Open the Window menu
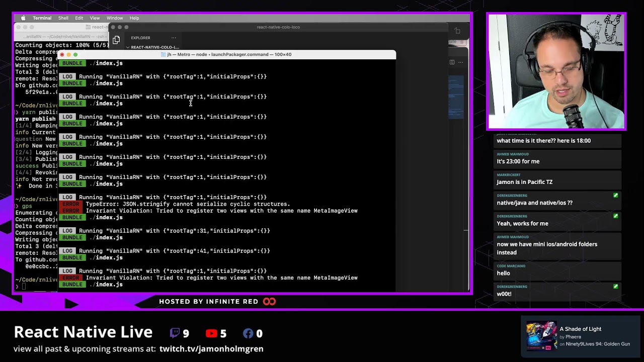 coord(115,18)
